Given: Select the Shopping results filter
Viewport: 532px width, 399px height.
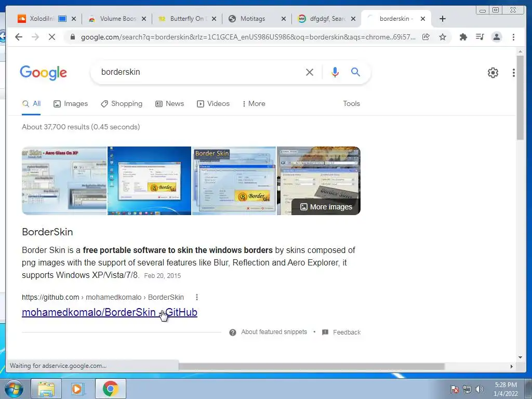Looking at the screenshot, I should [122, 104].
